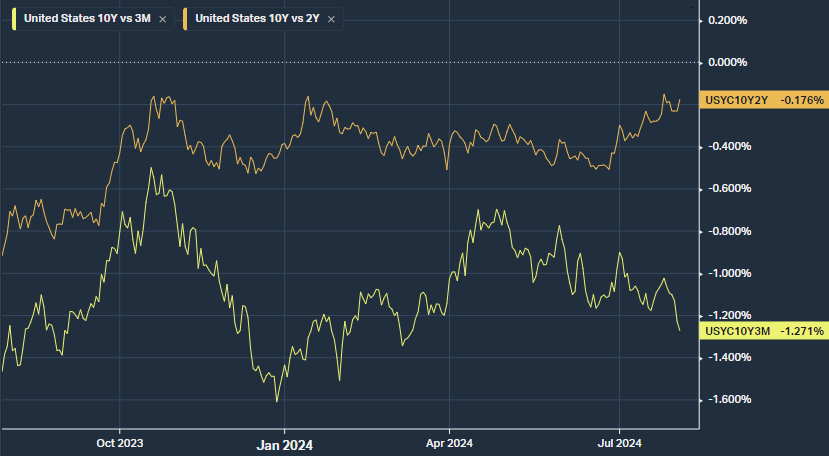Select the United States 10Y vs 2Y legend label
This screenshot has height=456, width=829.
258,19
